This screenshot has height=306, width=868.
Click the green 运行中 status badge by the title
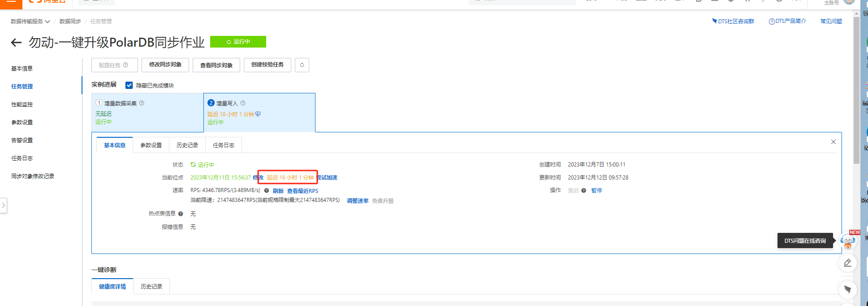[x=238, y=42]
